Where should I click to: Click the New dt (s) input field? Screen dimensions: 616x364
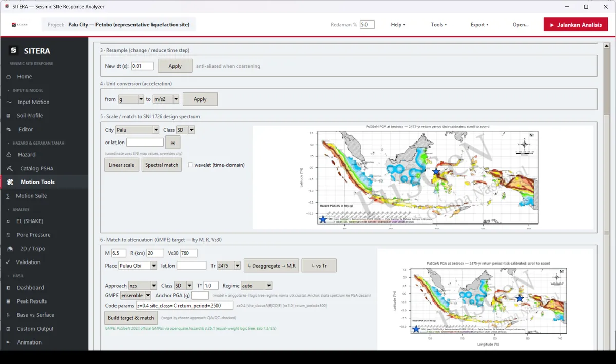142,66
